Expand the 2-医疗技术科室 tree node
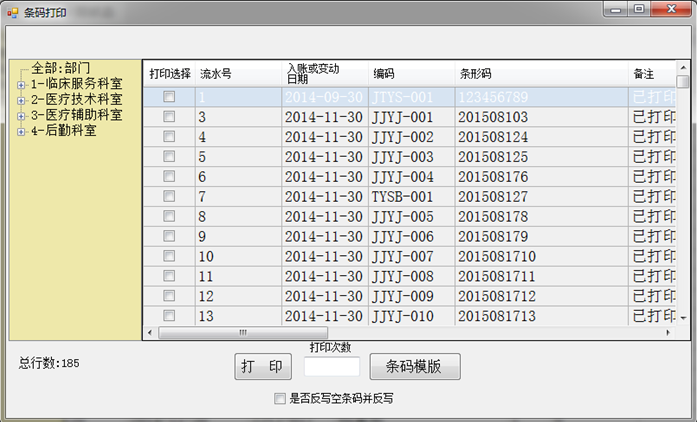This screenshot has width=697, height=422. (x=21, y=100)
